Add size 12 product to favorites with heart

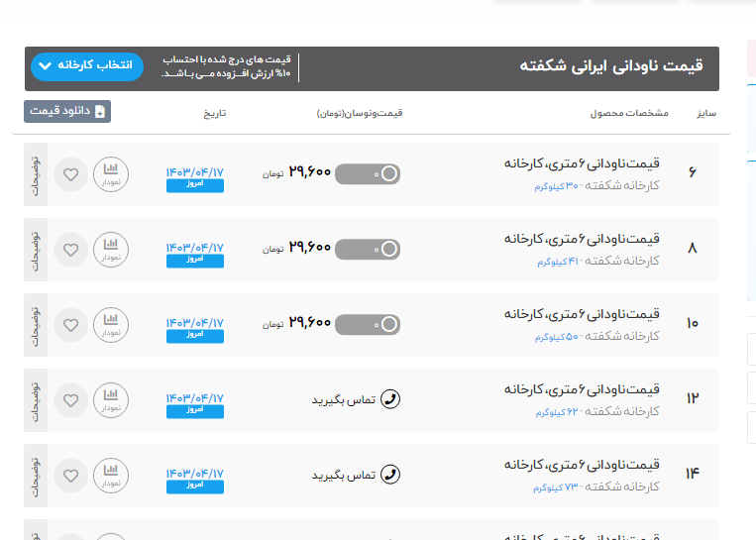(x=70, y=400)
